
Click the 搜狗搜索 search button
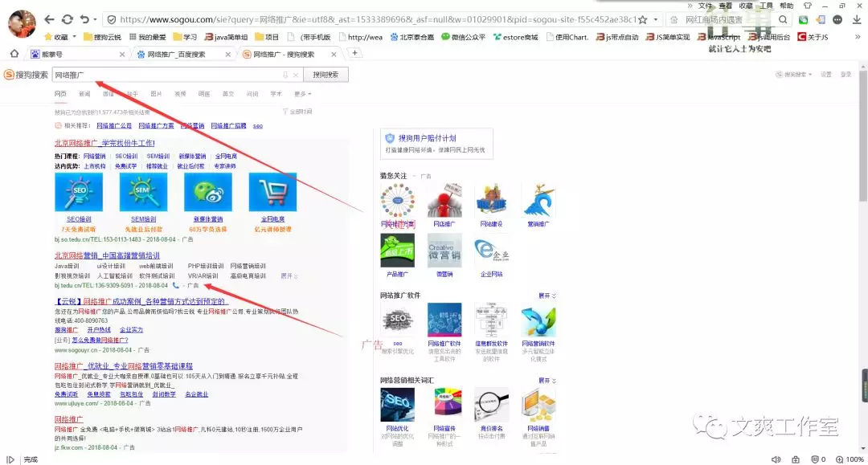pyautogui.click(x=325, y=75)
